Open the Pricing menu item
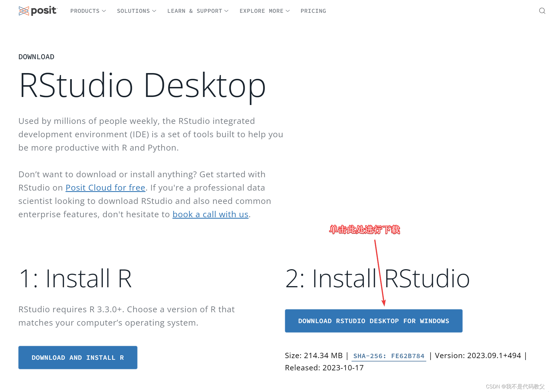 (313, 11)
